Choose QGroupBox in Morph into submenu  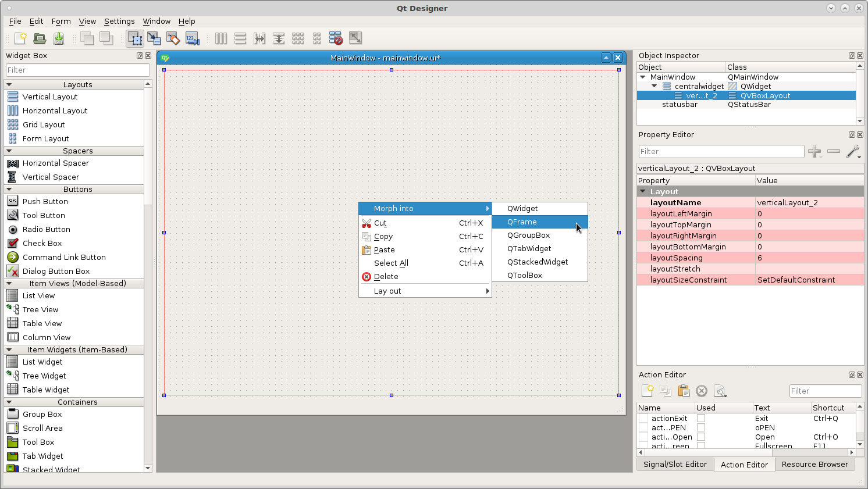click(540, 235)
